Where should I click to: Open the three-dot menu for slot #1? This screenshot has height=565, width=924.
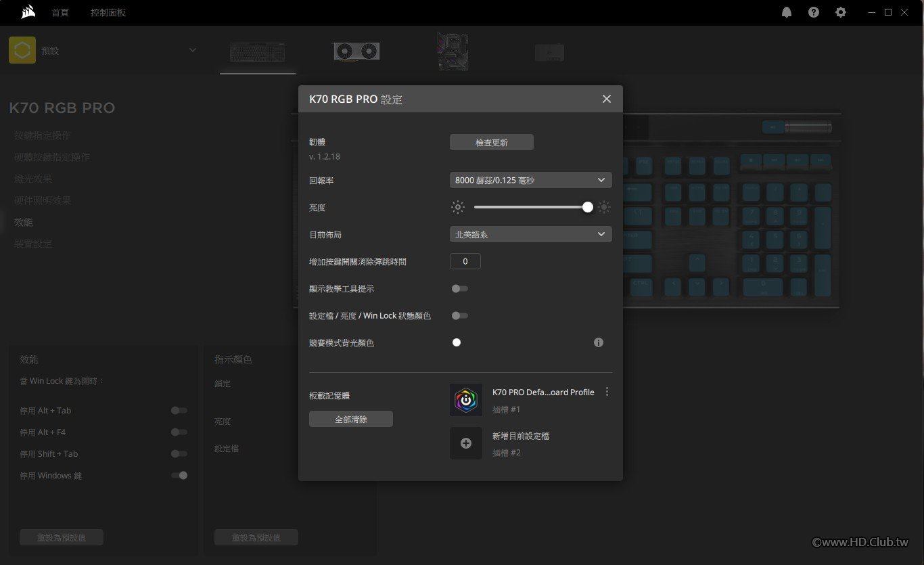pyautogui.click(x=607, y=392)
